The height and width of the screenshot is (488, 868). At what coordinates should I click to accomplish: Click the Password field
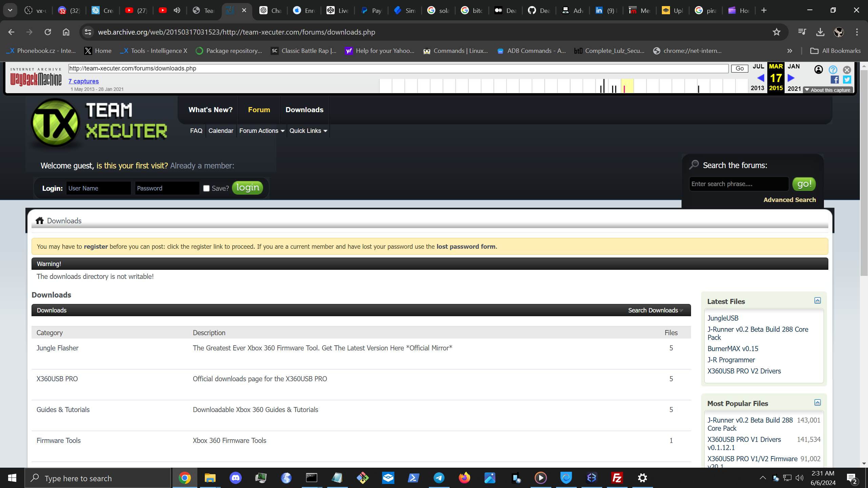coord(167,188)
